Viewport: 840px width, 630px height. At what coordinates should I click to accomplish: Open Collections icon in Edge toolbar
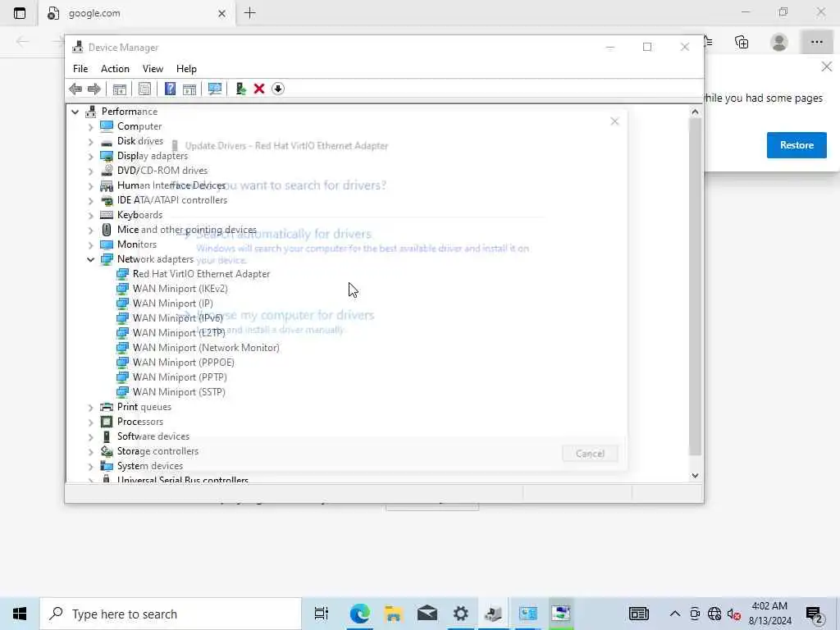(x=742, y=43)
